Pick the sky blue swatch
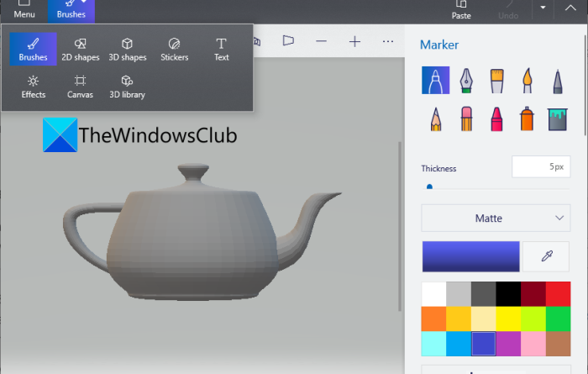The height and width of the screenshot is (374, 588). [459, 344]
